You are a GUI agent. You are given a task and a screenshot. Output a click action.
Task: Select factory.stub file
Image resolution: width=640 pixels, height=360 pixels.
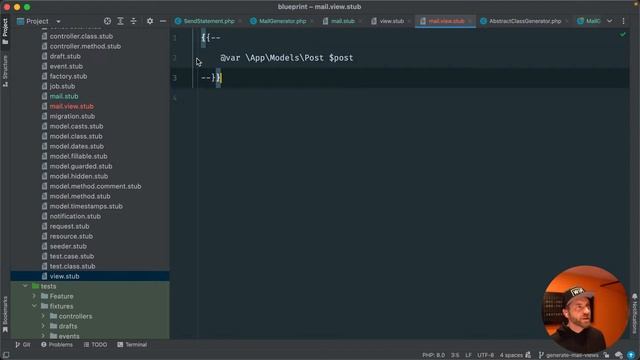click(68, 76)
